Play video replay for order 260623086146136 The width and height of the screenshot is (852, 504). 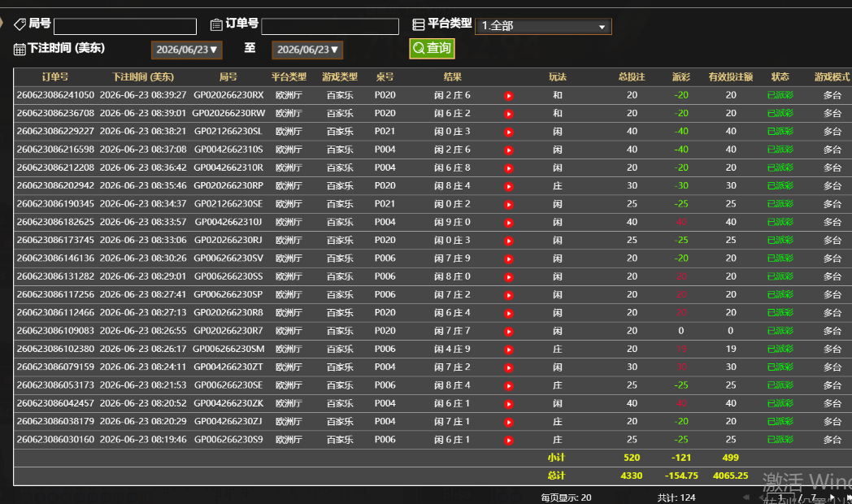pos(509,259)
